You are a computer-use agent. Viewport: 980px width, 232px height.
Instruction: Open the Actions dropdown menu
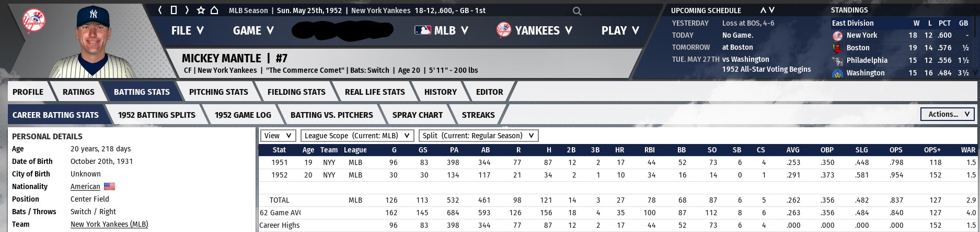click(948, 114)
